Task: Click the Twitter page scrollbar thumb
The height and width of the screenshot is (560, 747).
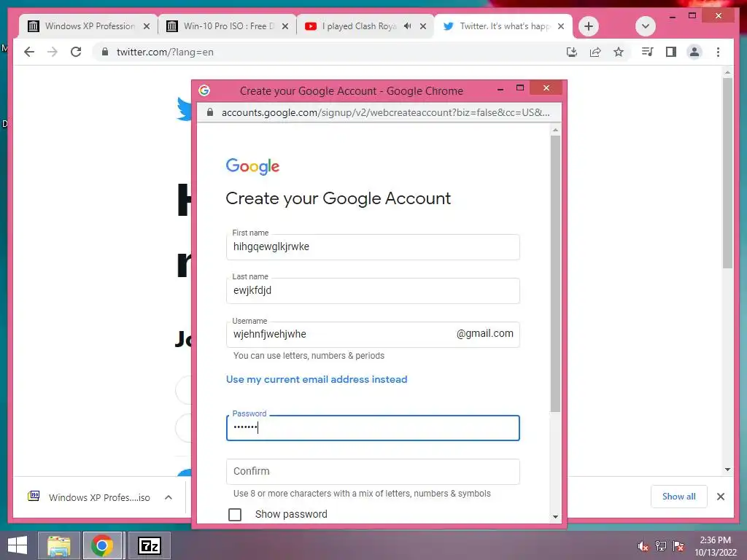Action: (727, 173)
